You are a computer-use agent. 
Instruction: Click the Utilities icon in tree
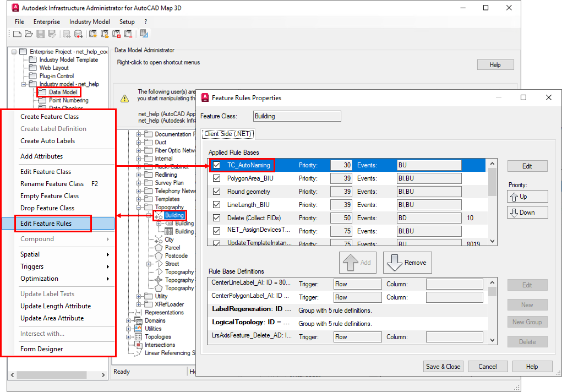pos(138,329)
